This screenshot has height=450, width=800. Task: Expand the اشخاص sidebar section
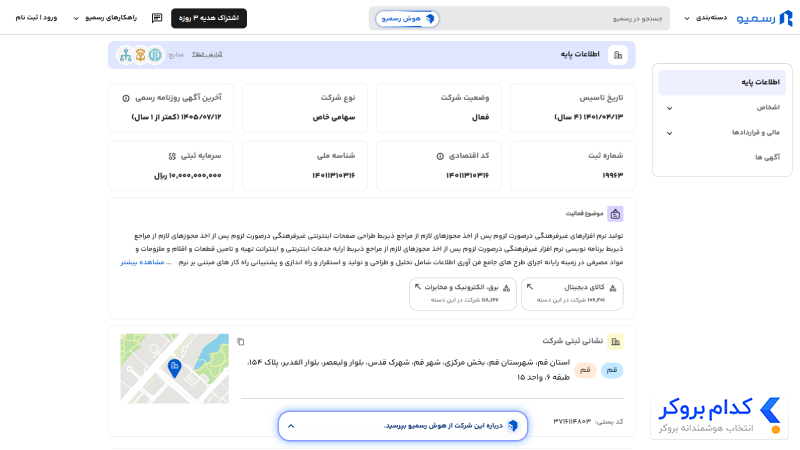point(722,108)
